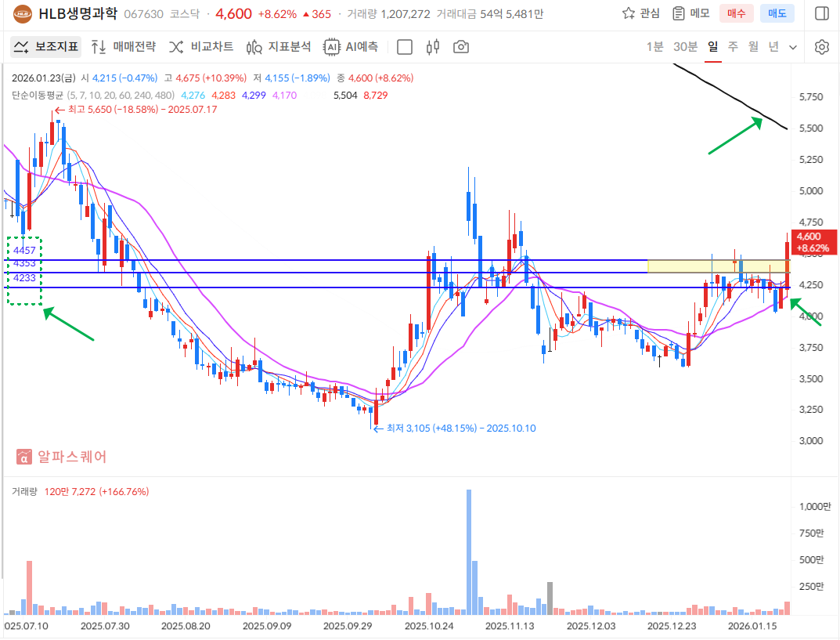Open the 비교차트 comparison chart
Screen dimensions: 840x640
pos(201,47)
